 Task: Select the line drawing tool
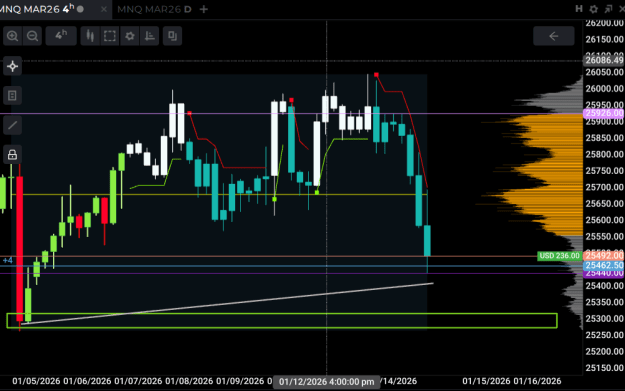12,125
